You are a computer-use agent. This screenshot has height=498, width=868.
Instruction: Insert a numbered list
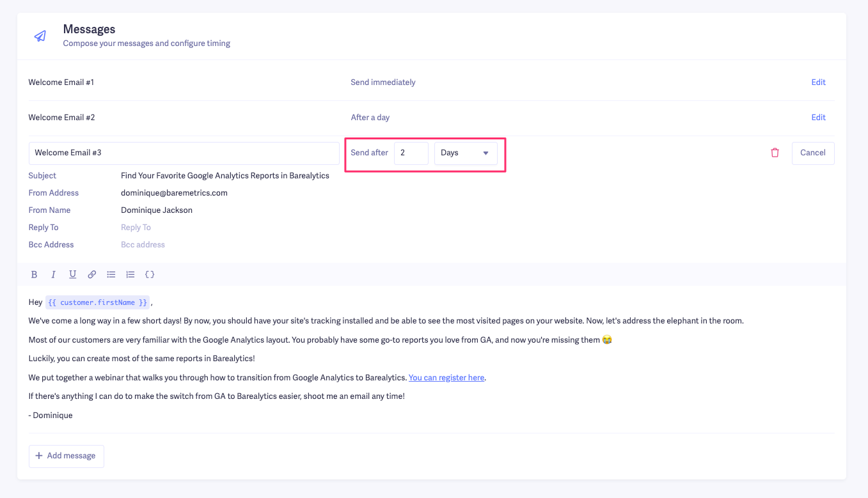click(130, 274)
